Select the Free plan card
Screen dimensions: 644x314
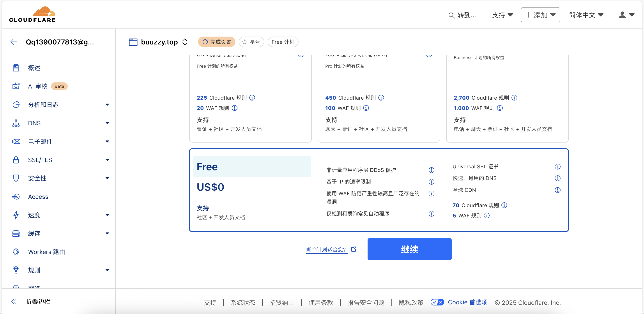[379, 190]
